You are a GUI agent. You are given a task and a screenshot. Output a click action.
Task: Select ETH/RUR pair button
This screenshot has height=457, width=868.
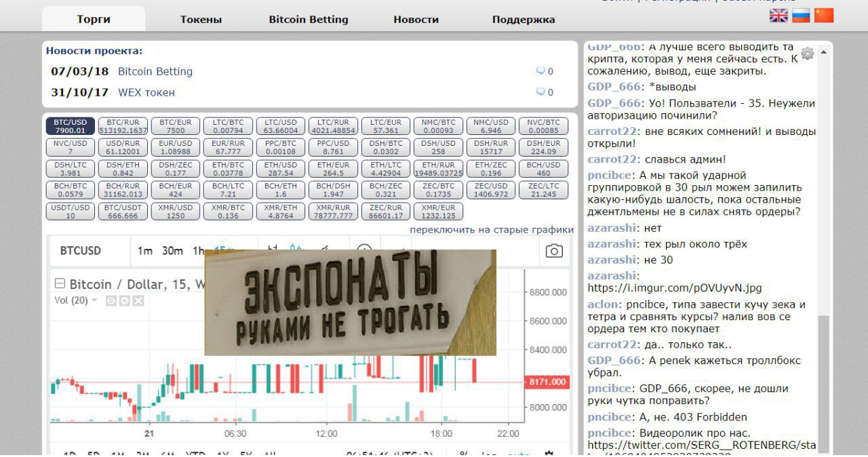point(438,168)
